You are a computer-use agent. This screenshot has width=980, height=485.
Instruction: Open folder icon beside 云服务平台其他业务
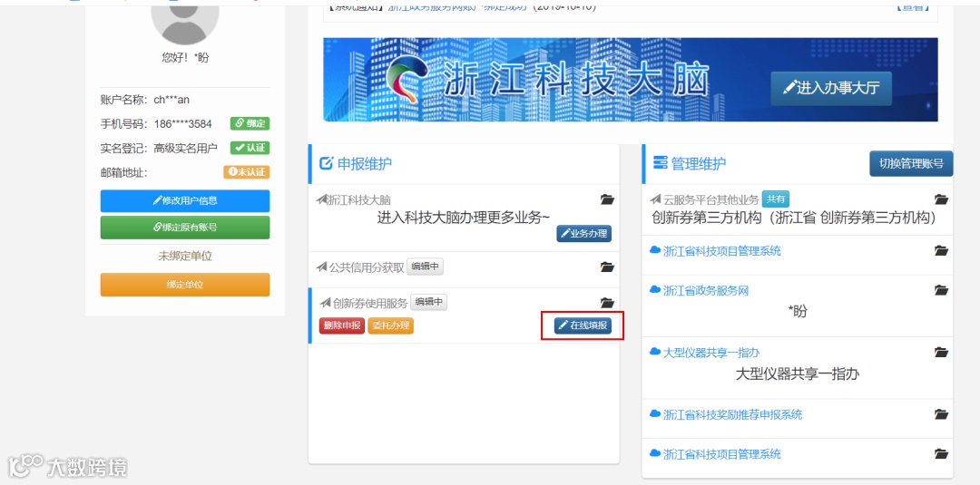[941, 199]
